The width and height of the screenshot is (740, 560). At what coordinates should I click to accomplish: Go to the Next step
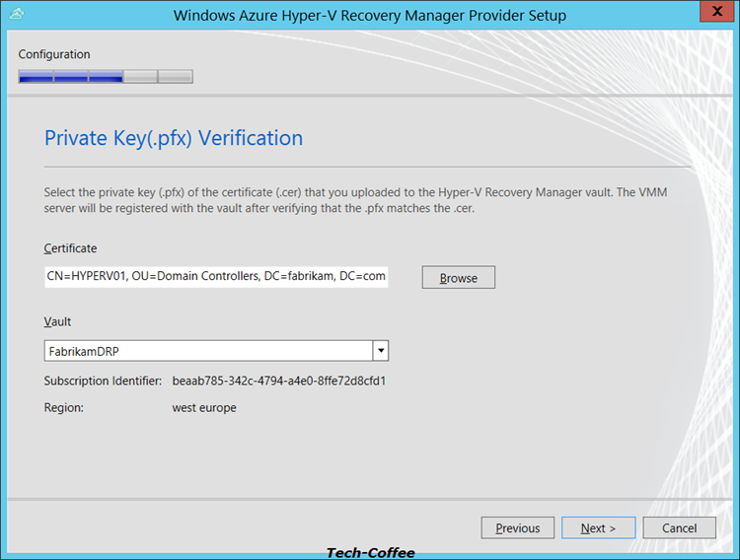(599, 527)
